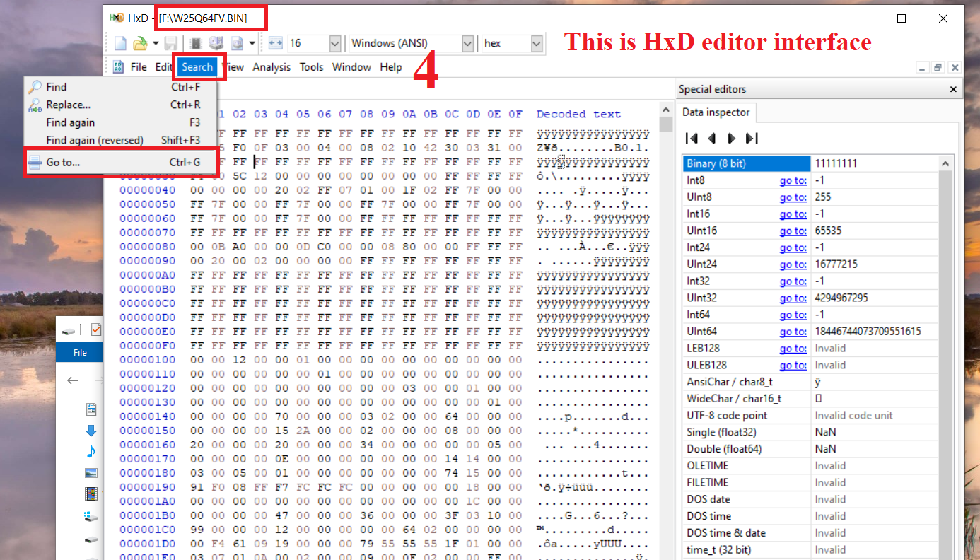
Task: Click the Pictures icon in Explorer sidebar
Action: coord(91,473)
